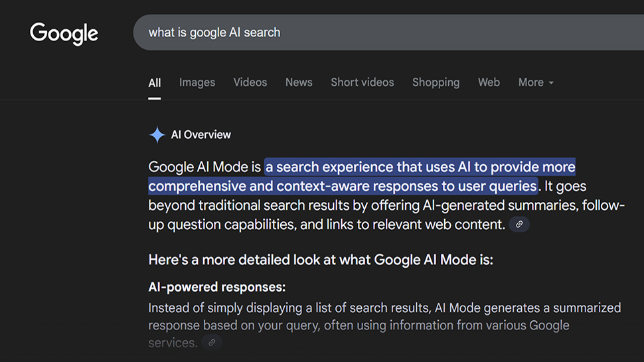Open the More menu

tap(531, 82)
